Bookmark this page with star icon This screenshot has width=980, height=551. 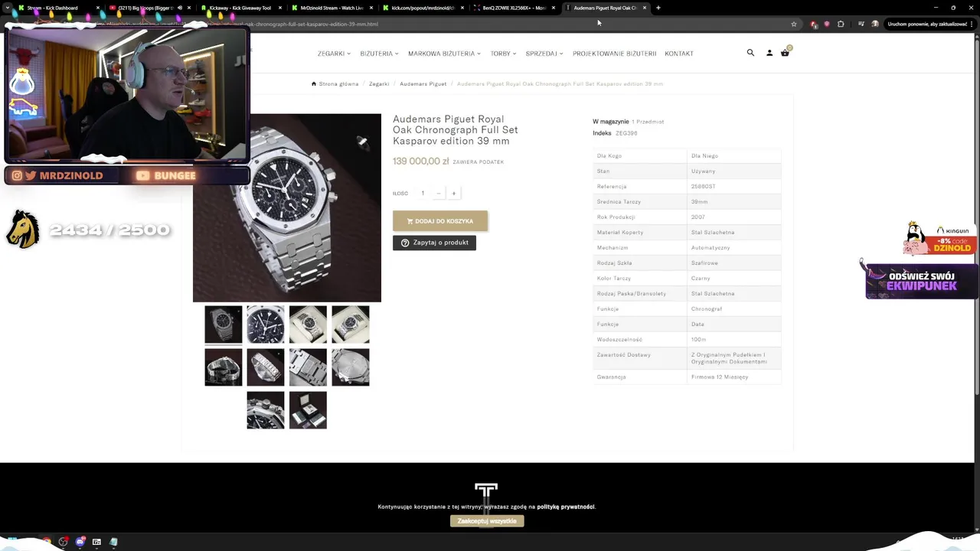tap(794, 24)
